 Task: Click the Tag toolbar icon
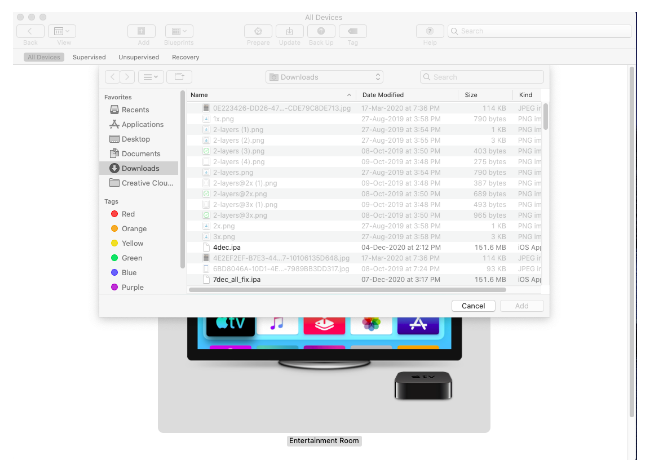(353, 31)
